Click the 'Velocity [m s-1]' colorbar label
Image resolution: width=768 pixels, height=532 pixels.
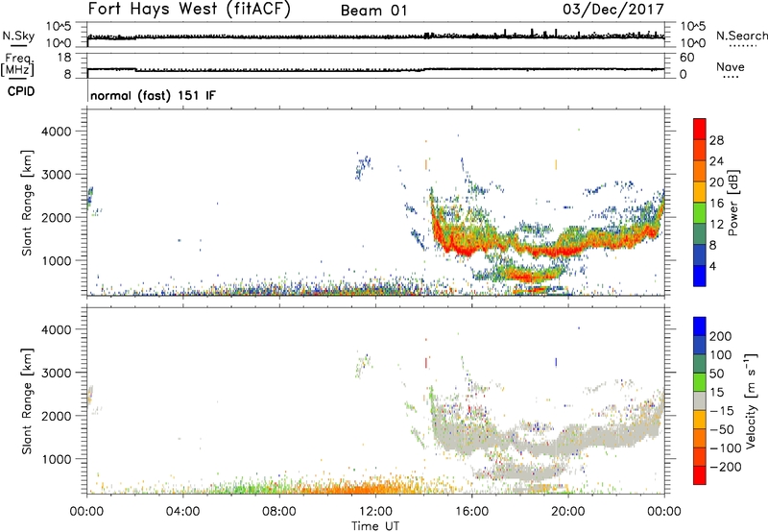(751, 400)
